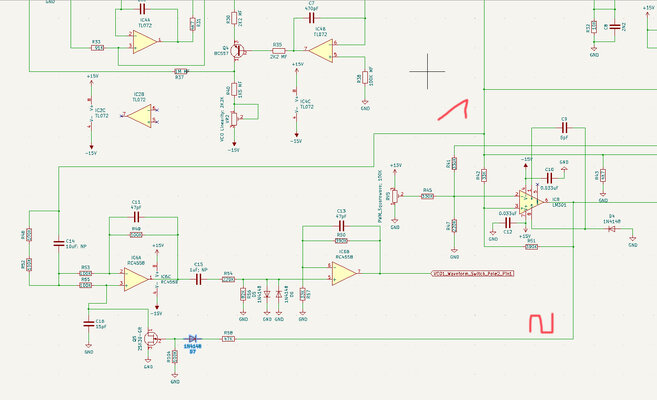Select resistor R41 symbol
This screenshot has height=400, width=657.
click(454, 163)
